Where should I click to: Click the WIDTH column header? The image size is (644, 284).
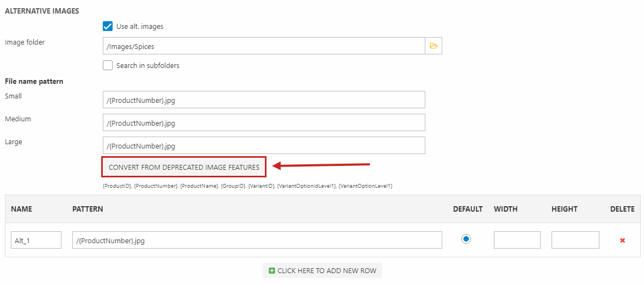click(x=505, y=209)
